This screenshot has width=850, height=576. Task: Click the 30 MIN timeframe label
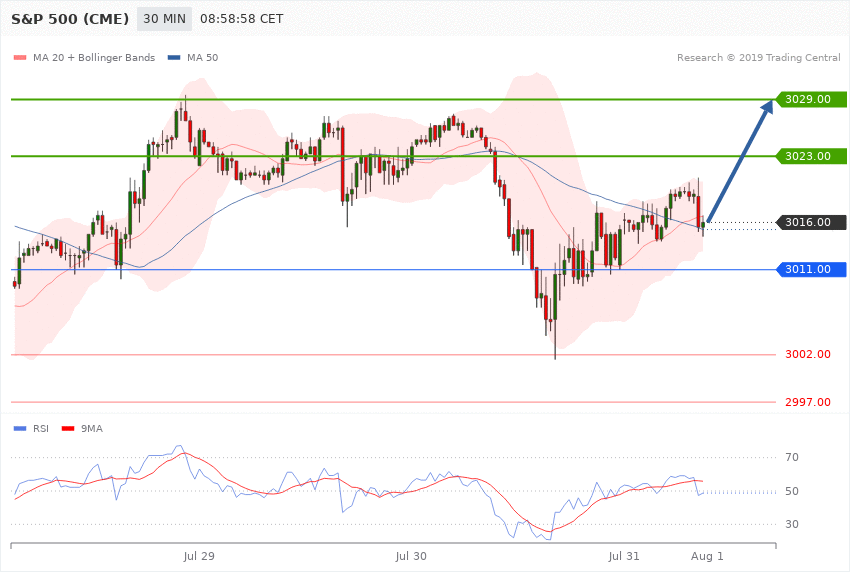(164, 19)
